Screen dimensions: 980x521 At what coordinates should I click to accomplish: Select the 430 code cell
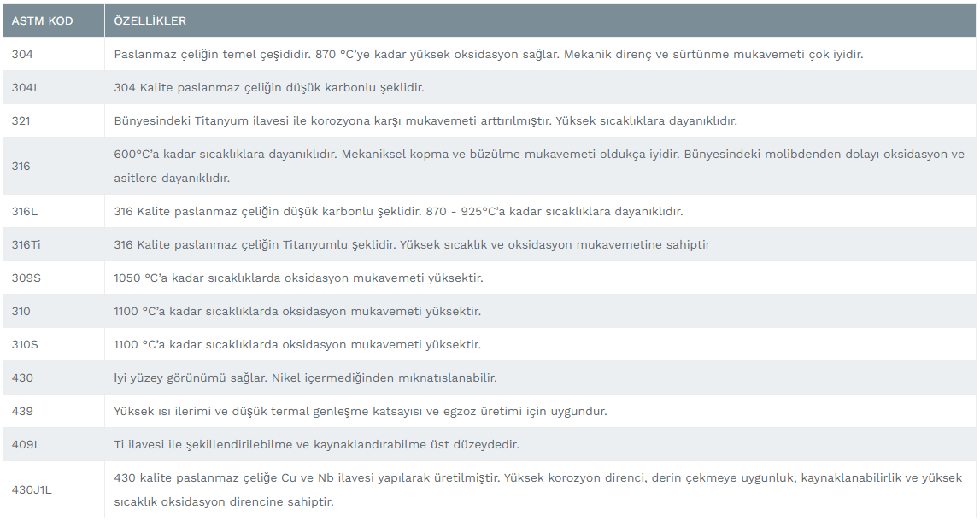coord(54,378)
